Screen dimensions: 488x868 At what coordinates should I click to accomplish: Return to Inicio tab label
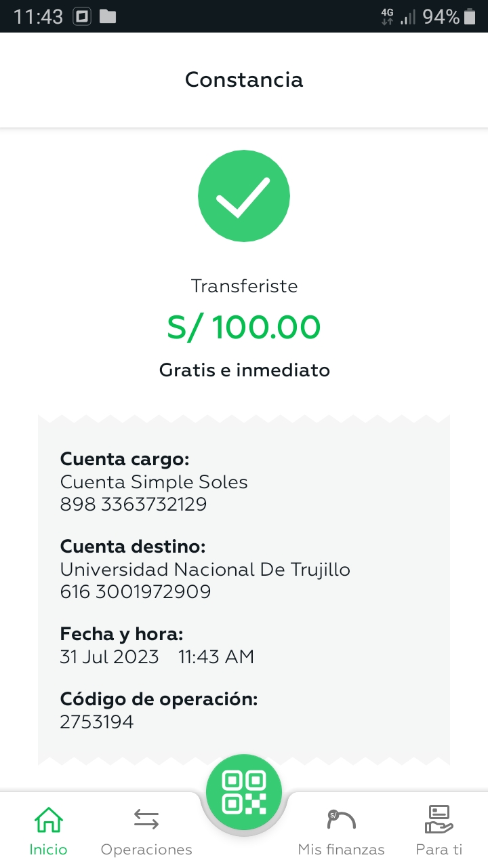pyautogui.click(x=48, y=850)
